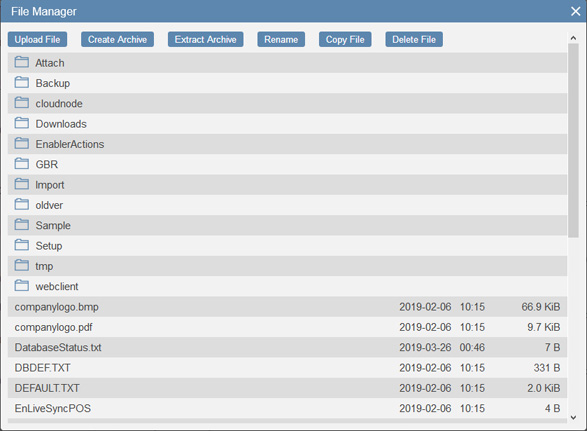Click the Copy File button
587x431 pixels.
click(x=345, y=39)
